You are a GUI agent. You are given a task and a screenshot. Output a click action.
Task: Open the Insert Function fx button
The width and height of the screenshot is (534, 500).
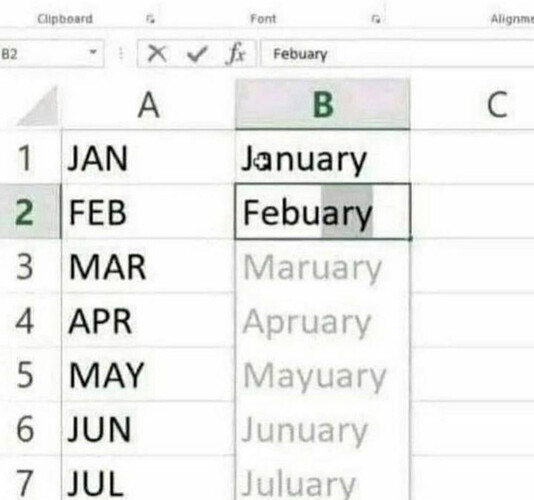click(x=235, y=54)
